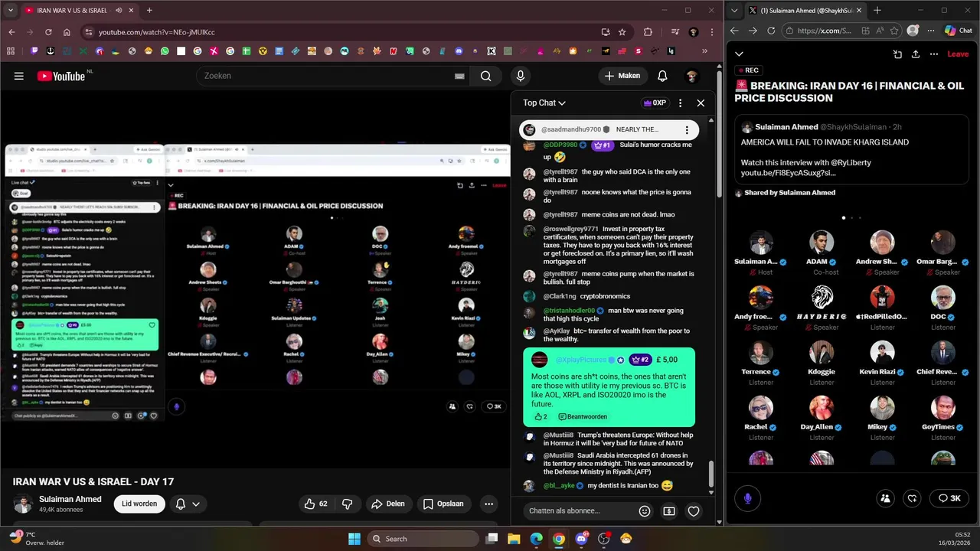Click the YouTube search magnifier button
Image resolution: width=980 pixels, height=551 pixels.
485,76
